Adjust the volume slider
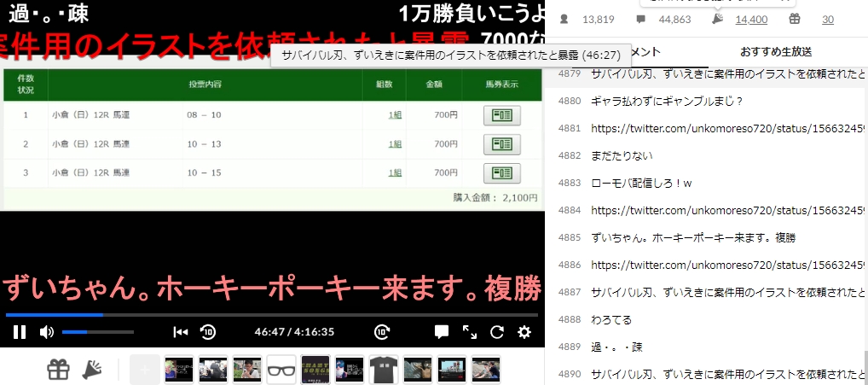This screenshot has width=868, height=385. tap(97, 332)
